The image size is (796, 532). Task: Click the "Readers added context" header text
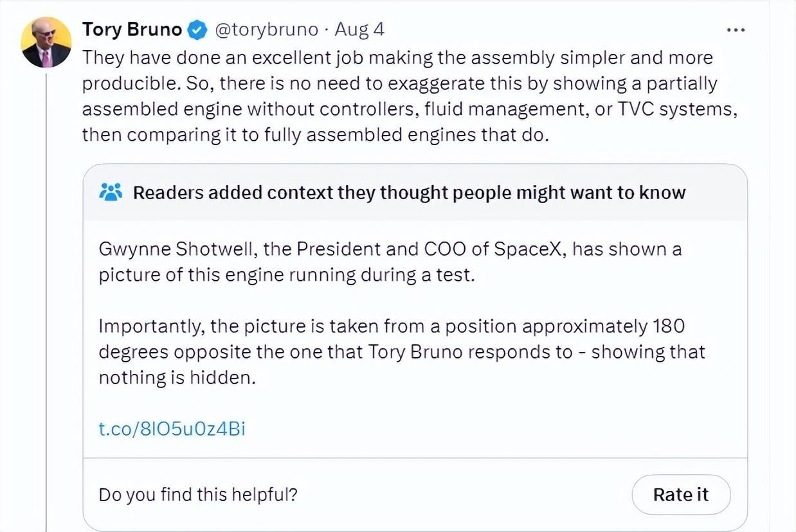coord(409,192)
